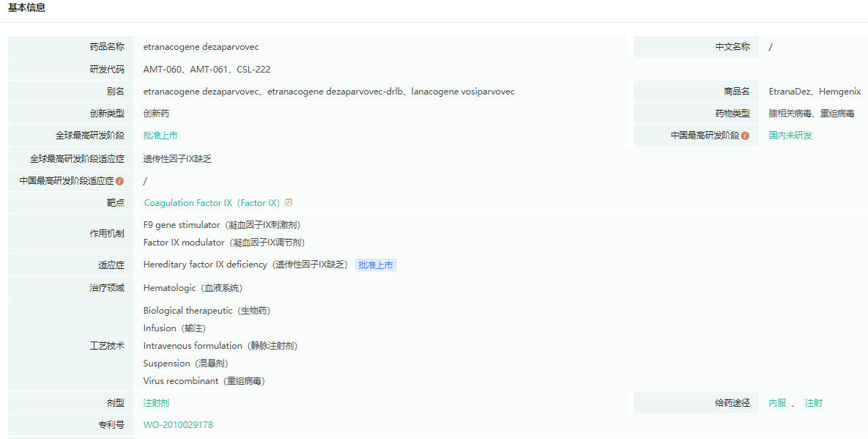Click the 给药途径 field label
The height and width of the screenshot is (439, 868).
click(x=732, y=403)
